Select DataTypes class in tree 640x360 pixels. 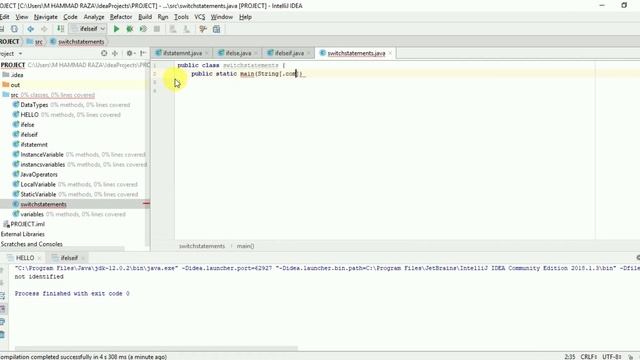(x=34, y=105)
